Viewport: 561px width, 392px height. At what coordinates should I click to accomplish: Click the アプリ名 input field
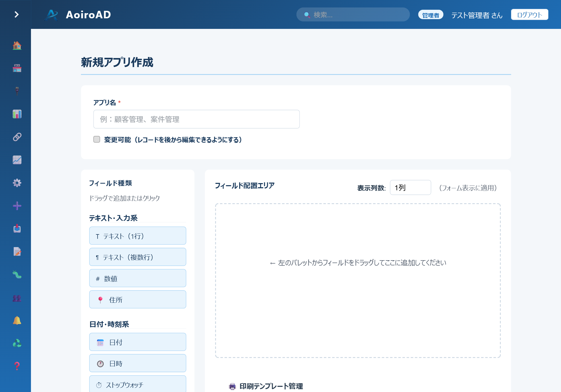pos(196,119)
